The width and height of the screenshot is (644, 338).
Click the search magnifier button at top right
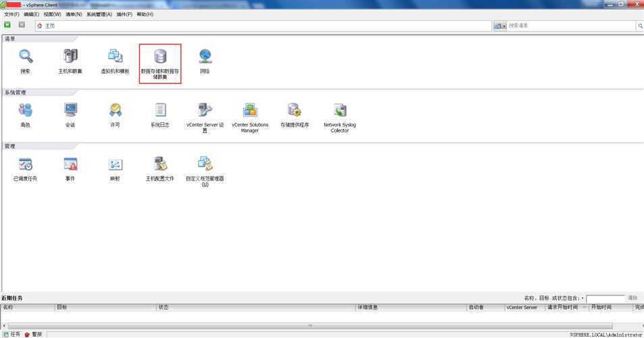[640, 26]
